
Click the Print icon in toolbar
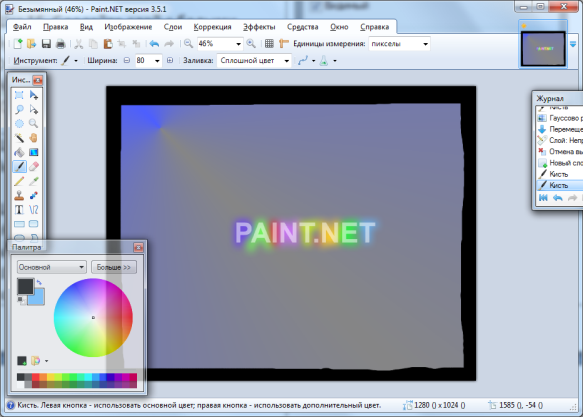pos(60,44)
